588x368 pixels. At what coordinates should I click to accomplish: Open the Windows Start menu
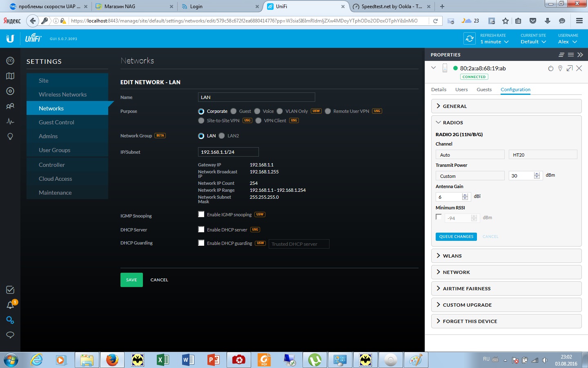[x=11, y=360]
